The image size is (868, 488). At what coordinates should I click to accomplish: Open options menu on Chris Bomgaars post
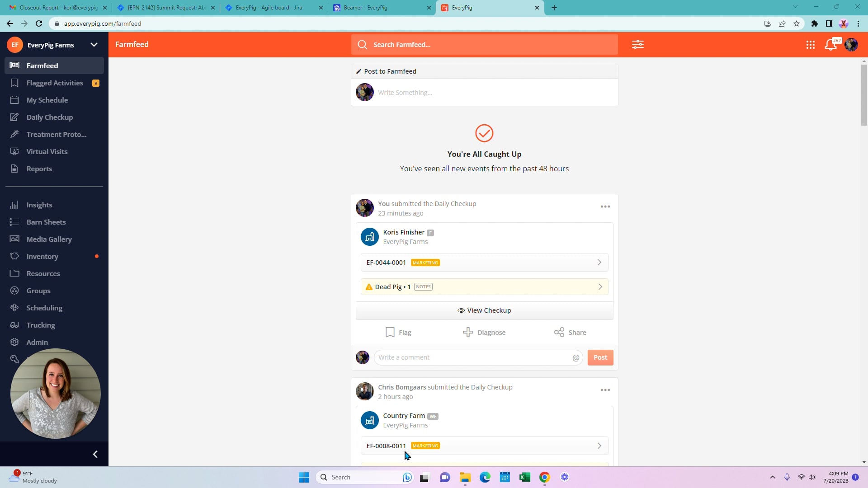click(x=605, y=390)
